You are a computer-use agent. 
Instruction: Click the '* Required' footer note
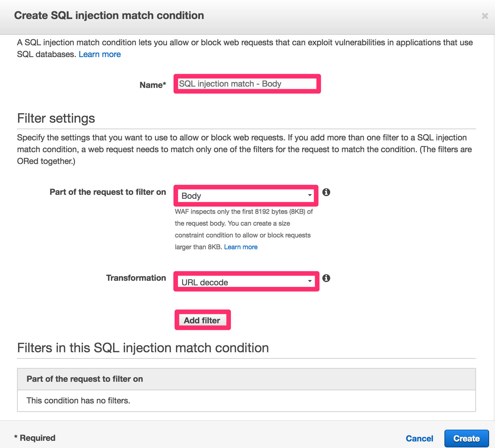point(35,438)
